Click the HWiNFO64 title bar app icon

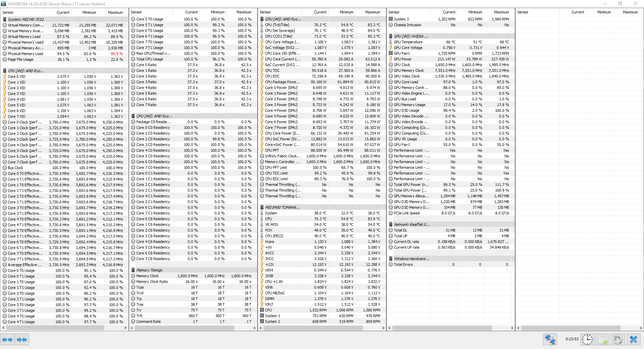[3, 4]
